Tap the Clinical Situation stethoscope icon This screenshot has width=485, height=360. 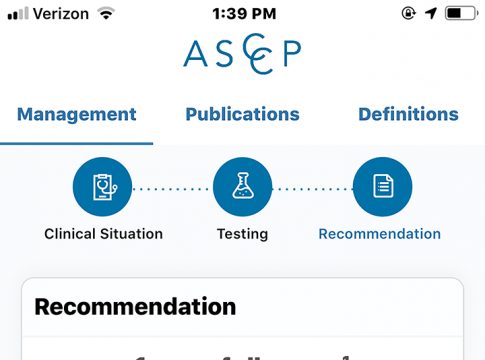point(102,187)
